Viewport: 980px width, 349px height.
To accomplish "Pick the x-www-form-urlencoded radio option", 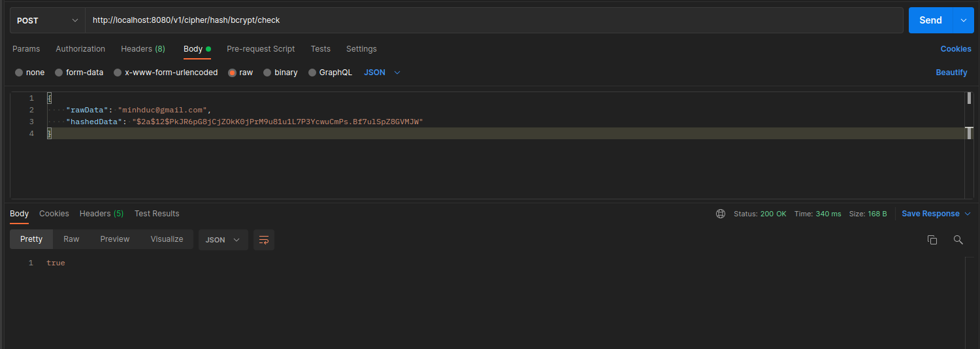I will [x=118, y=73].
